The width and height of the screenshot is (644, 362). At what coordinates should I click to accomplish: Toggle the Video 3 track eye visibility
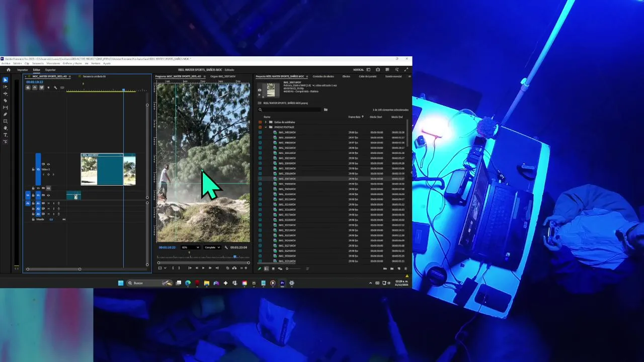point(48,164)
